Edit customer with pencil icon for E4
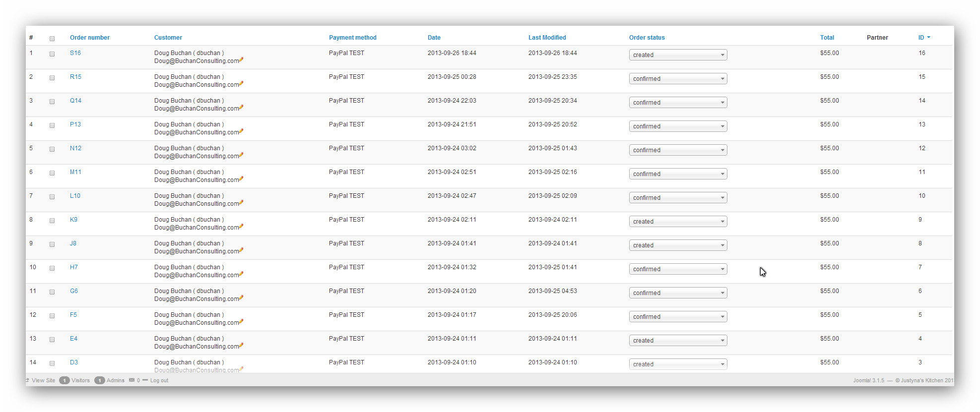This screenshot has width=980, height=412. pos(241,346)
